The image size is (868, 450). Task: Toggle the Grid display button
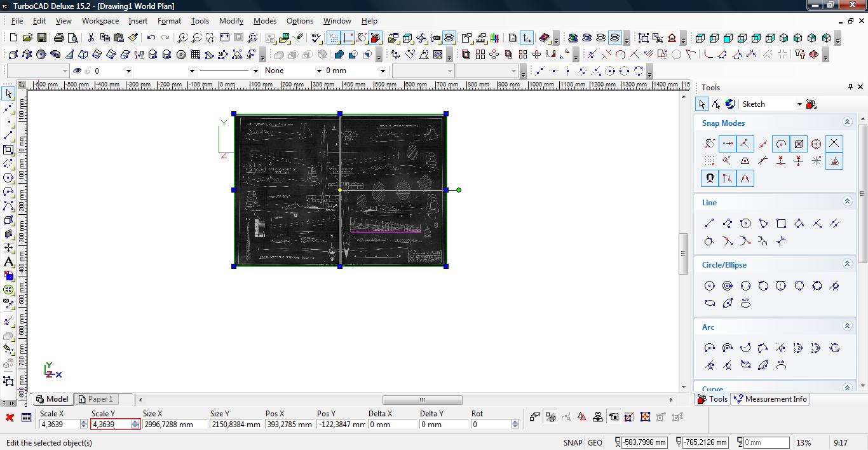click(334, 37)
